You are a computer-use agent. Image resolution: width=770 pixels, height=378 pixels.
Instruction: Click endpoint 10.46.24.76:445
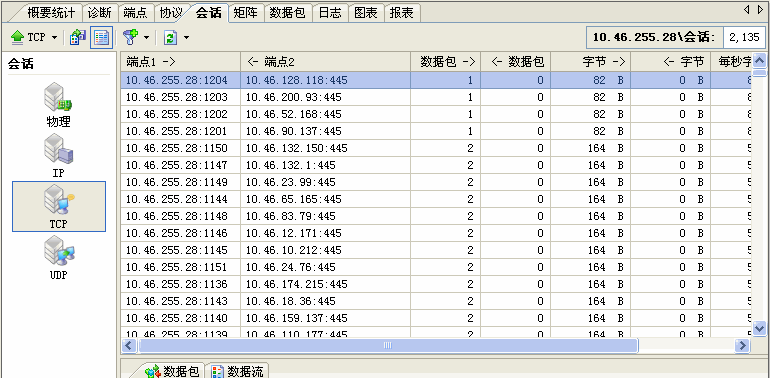(x=291, y=268)
